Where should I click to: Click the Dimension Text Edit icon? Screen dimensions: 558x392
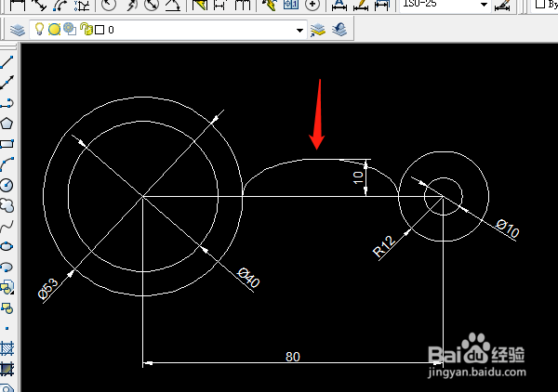(x=361, y=5)
